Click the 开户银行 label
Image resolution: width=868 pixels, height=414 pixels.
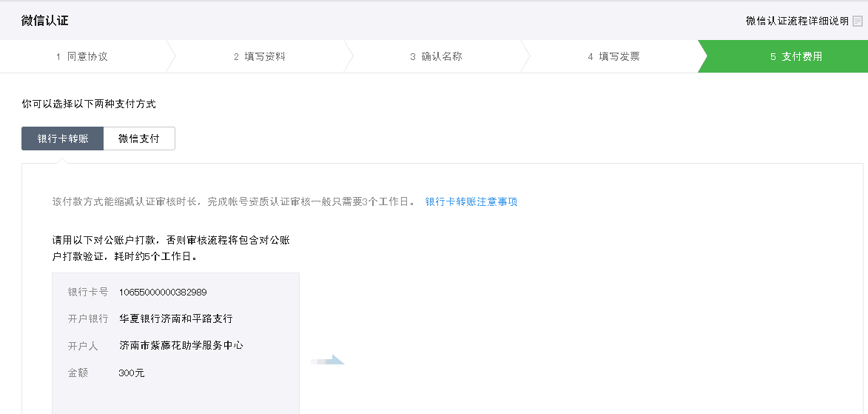[x=88, y=318]
